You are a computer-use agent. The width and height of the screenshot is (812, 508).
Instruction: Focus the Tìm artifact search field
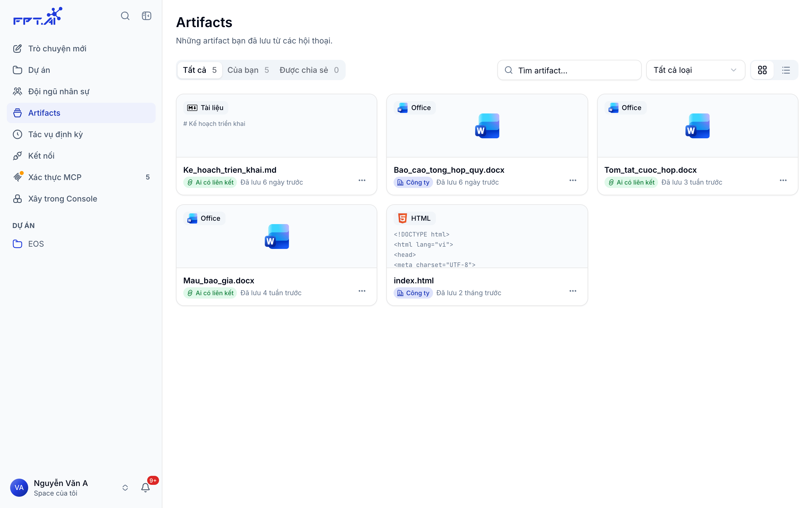pyautogui.click(x=570, y=70)
